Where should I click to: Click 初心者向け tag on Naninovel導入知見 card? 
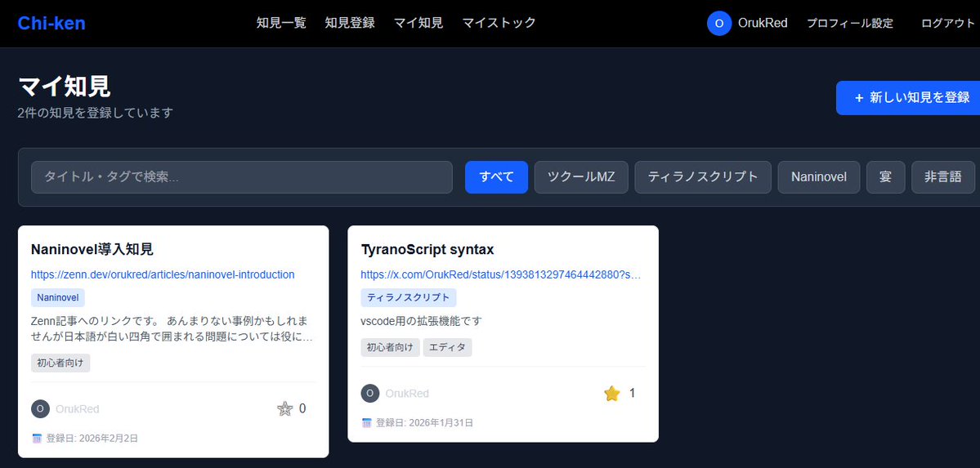(x=60, y=363)
